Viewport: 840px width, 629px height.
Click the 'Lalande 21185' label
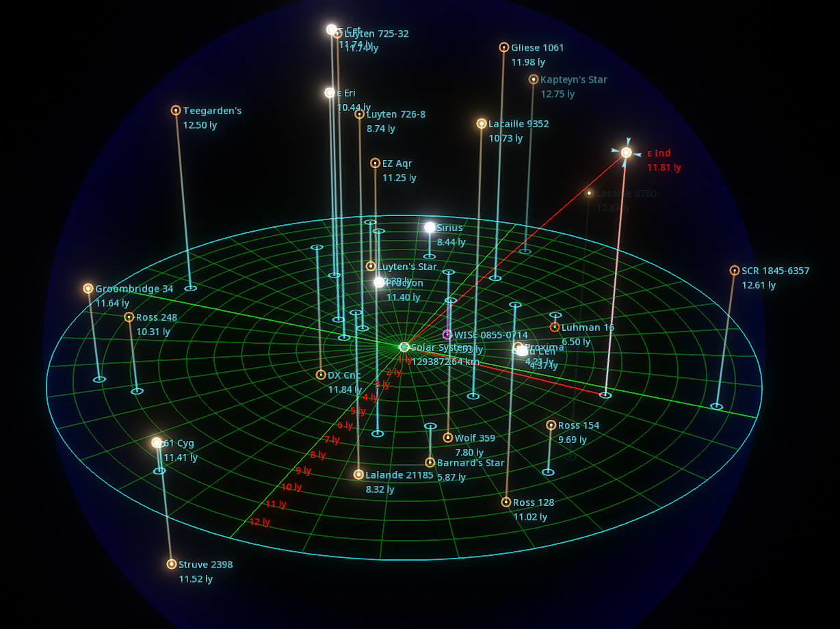click(x=399, y=475)
